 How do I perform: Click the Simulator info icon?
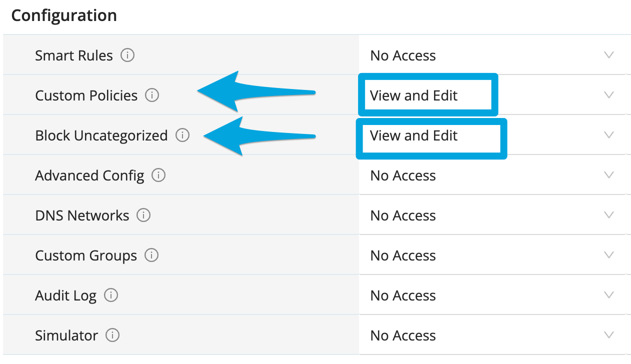(112, 335)
